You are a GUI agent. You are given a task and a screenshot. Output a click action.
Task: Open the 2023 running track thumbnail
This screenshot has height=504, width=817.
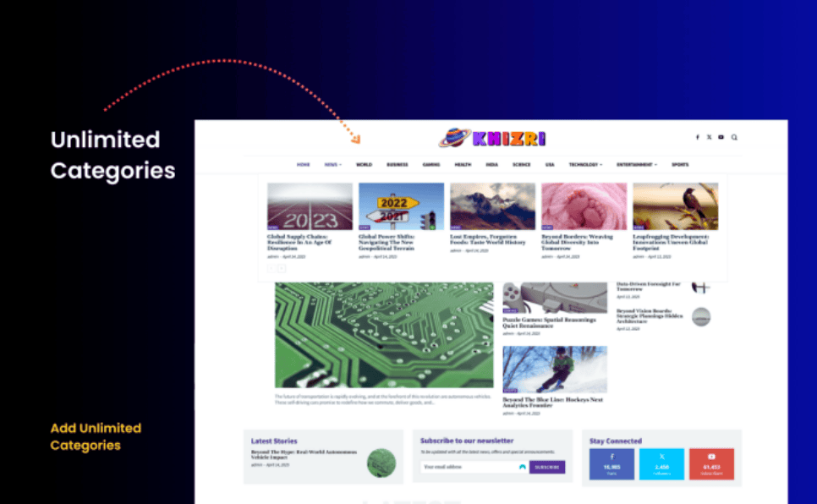310,206
